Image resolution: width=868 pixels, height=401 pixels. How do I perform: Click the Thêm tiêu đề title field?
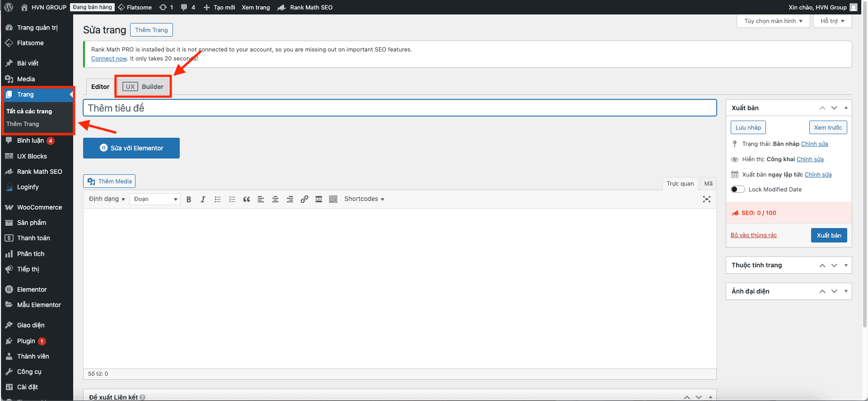(400, 108)
